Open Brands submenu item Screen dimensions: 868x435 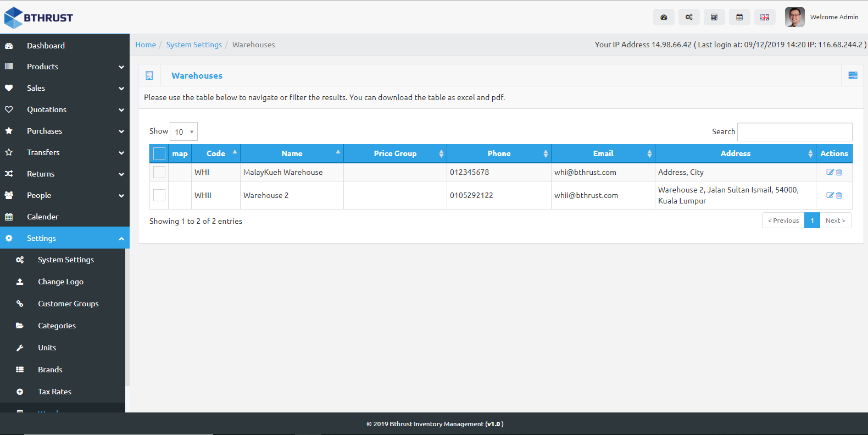[x=63, y=370]
